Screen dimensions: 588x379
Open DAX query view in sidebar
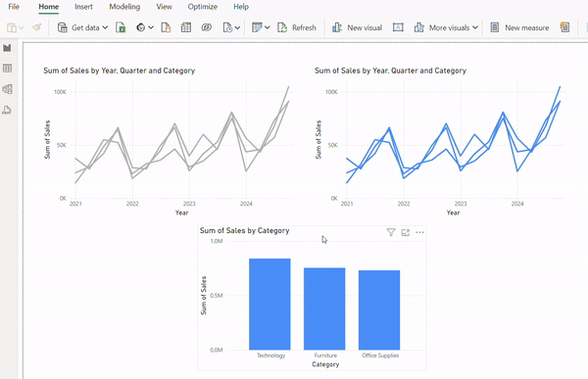point(7,110)
